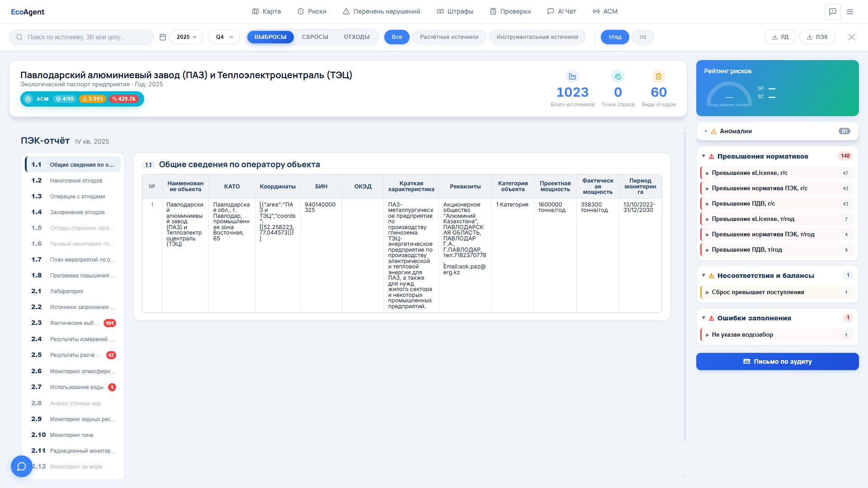This screenshot has height=488, width=868.
Task: Select the СБРОСЫ toggle
Action: point(315,37)
